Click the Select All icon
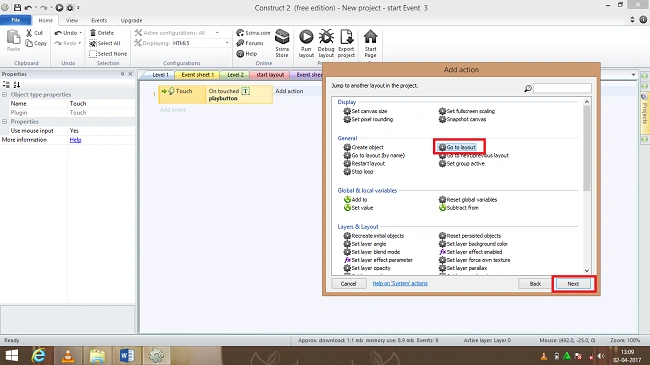Image resolution: width=650 pixels, height=365 pixels. pyautogui.click(x=93, y=43)
